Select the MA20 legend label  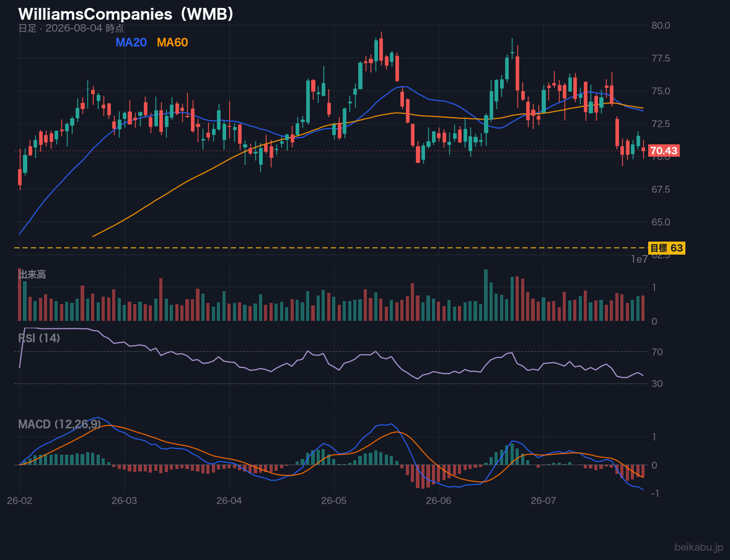(131, 42)
